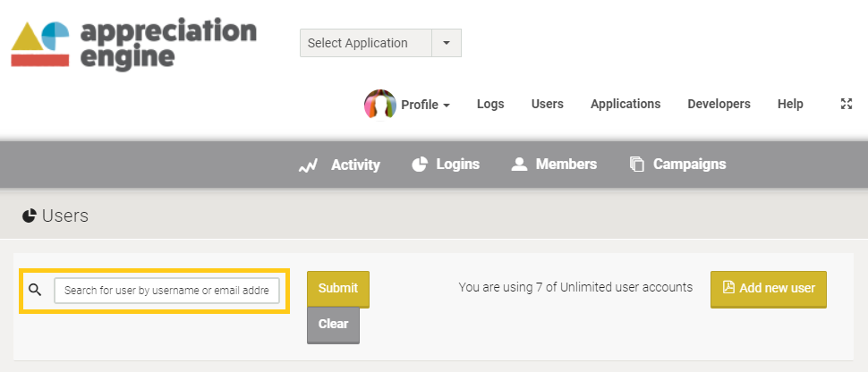
Task: Expand the Select Application arrow button
Action: [447, 43]
